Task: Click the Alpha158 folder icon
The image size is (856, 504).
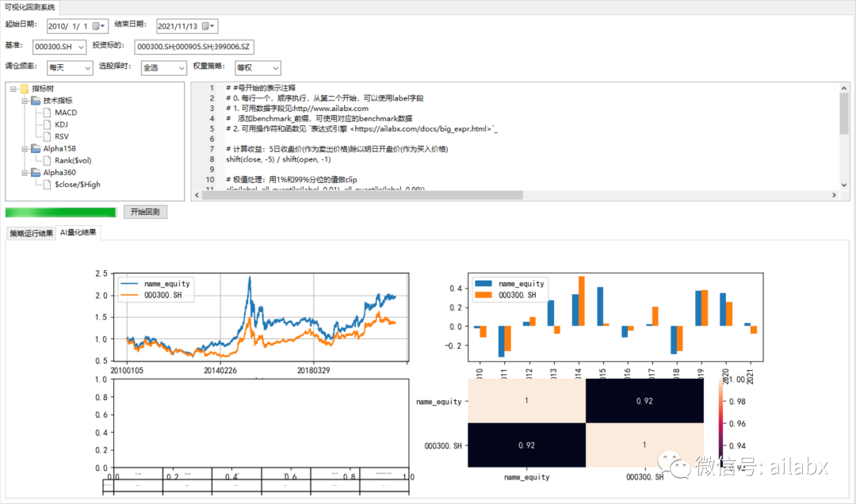Action: pos(36,148)
